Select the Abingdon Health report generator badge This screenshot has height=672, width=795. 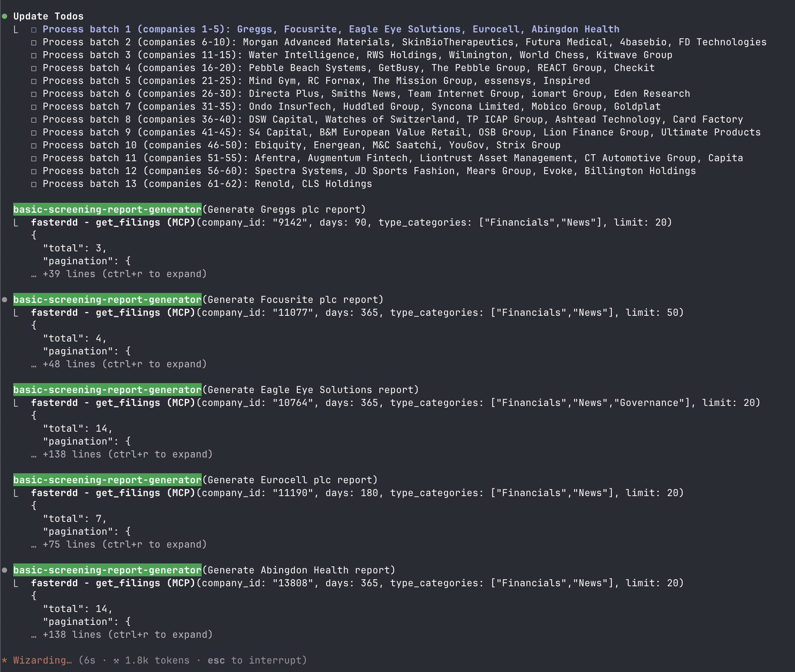107,570
